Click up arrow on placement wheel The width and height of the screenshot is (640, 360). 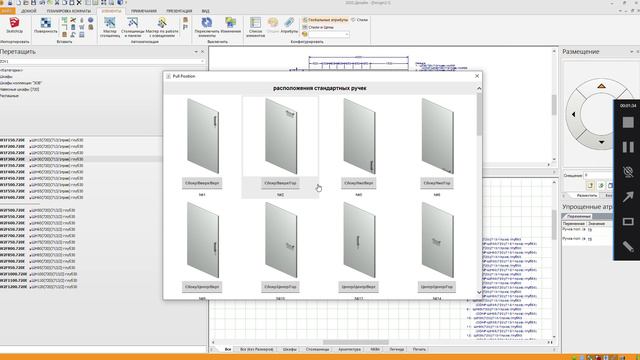(601, 86)
